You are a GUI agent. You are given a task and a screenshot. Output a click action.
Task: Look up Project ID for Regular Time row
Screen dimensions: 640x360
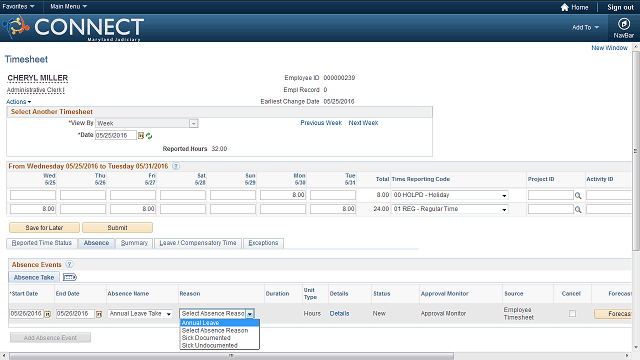tap(578, 209)
